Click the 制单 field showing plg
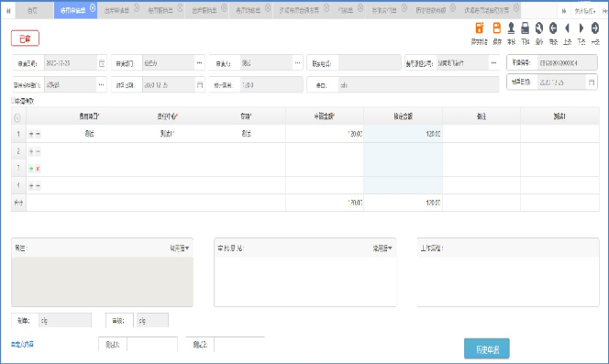609x364 pixels. 65,321
